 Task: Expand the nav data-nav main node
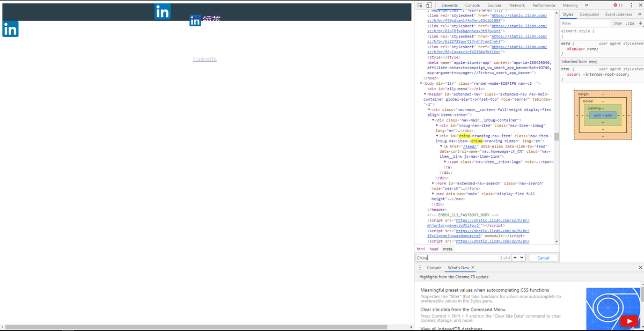(x=434, y=194)
